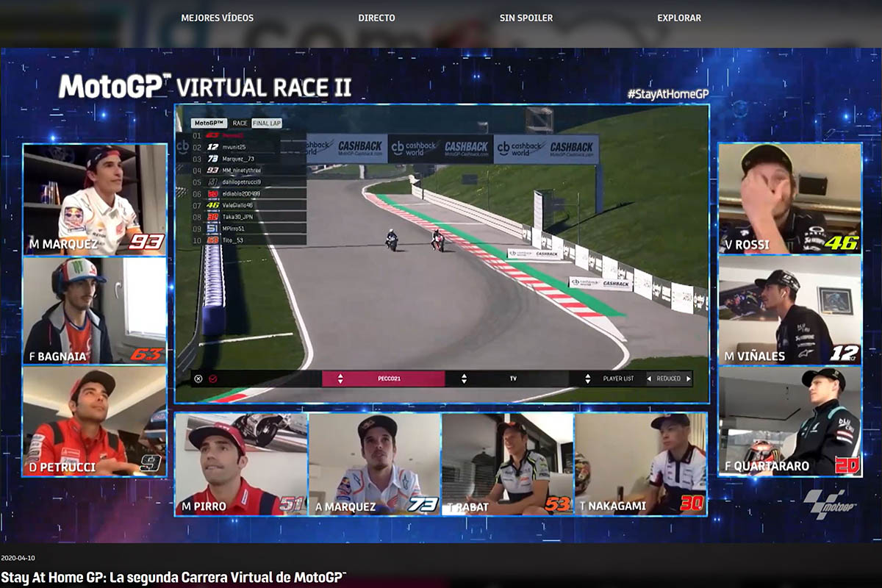Select standings row 07 ValeGiallo46

(x=248, y=206)
